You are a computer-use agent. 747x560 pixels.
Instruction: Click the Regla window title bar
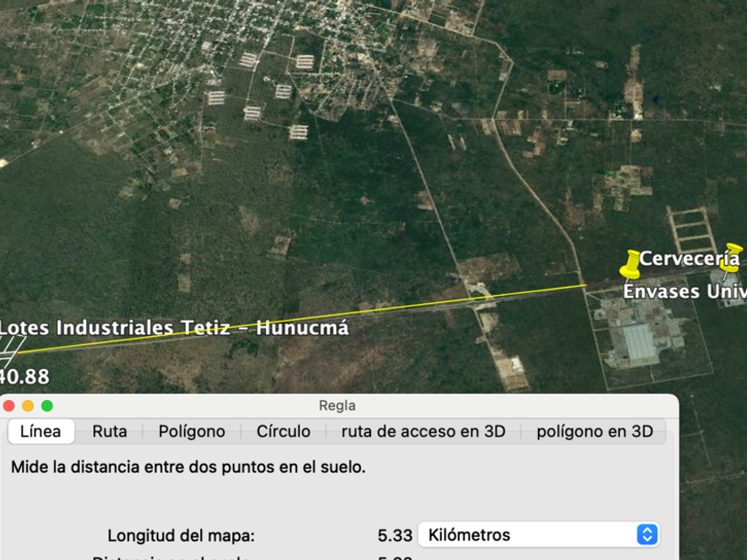(337, 405)
